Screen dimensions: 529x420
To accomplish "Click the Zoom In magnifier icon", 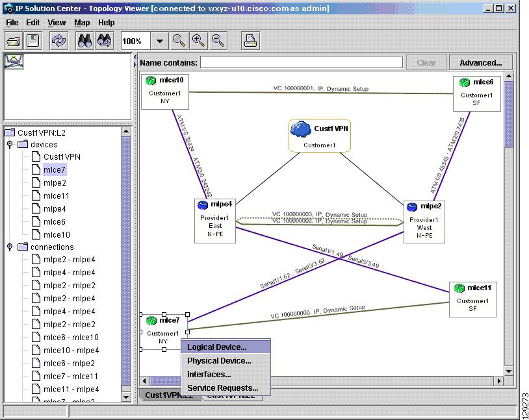I will point(198,41).
